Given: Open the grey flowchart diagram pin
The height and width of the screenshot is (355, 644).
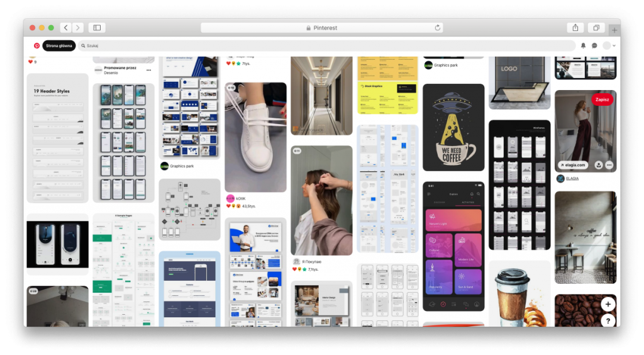Looking at the screenshot, I should pyautogui.click(x=189, y=209).
